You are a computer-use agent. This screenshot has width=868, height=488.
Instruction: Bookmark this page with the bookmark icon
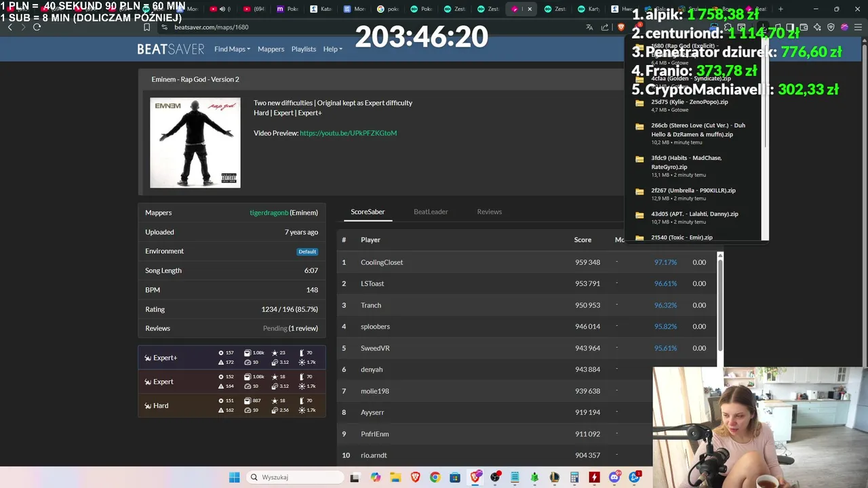tap(146, 27)
